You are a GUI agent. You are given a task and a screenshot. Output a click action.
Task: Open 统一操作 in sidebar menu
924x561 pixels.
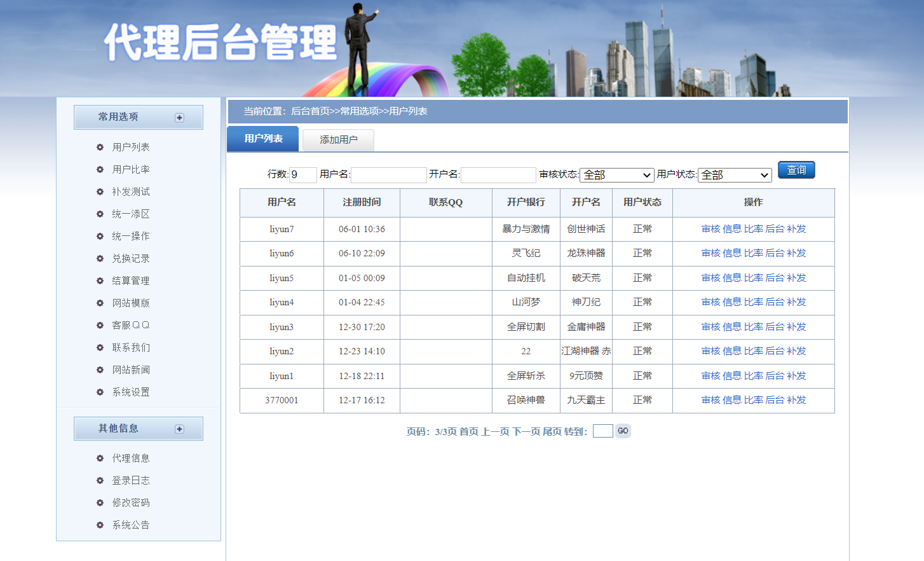point(131,236)
